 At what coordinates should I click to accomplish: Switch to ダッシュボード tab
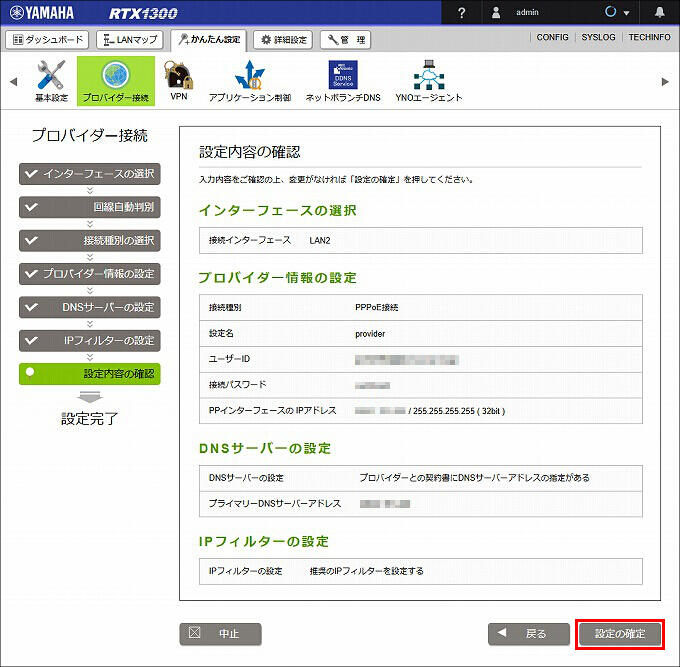[47, 40]
